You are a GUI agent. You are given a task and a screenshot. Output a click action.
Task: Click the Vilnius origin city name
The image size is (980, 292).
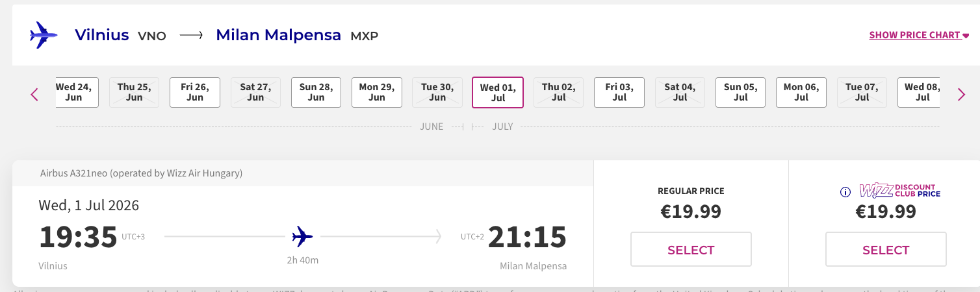tap(102, 35)
